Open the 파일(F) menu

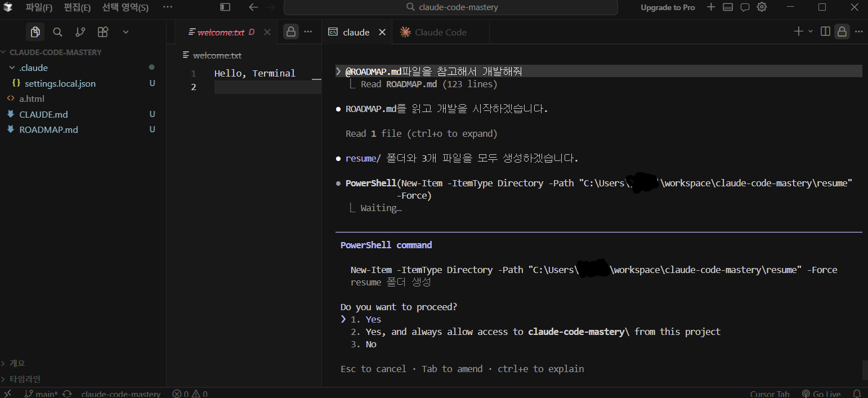[x=39, y=7]
